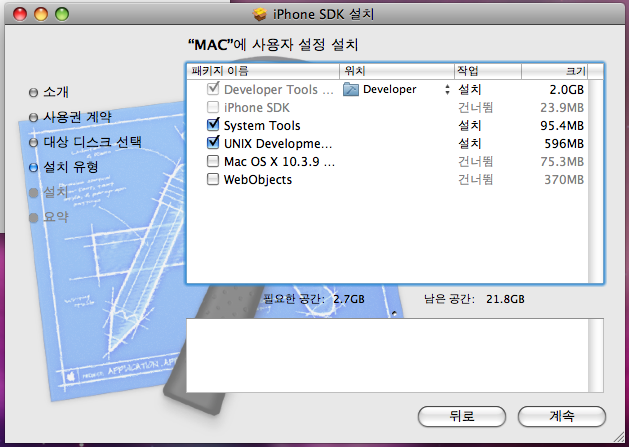
Task: Click the Developer Tools package name
Action: pos(279,89)
